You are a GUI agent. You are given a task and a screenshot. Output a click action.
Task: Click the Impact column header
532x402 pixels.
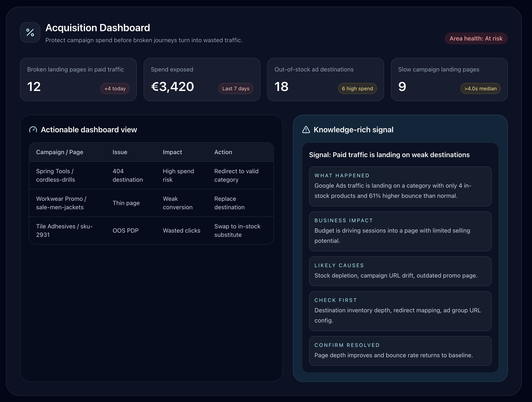tap(172, 152)
